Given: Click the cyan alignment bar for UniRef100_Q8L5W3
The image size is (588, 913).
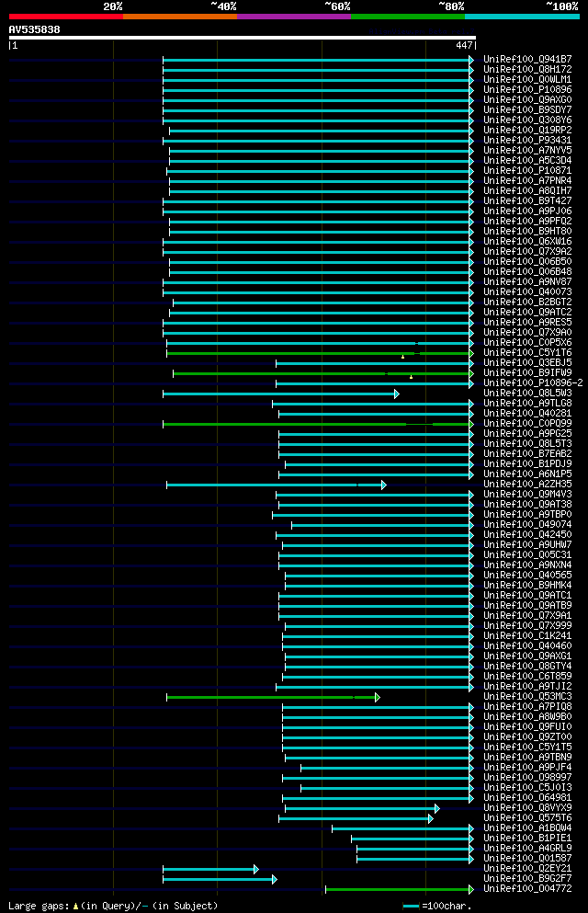Looking at the screenshot, I should pyautogui.click(x=281, y=394).
